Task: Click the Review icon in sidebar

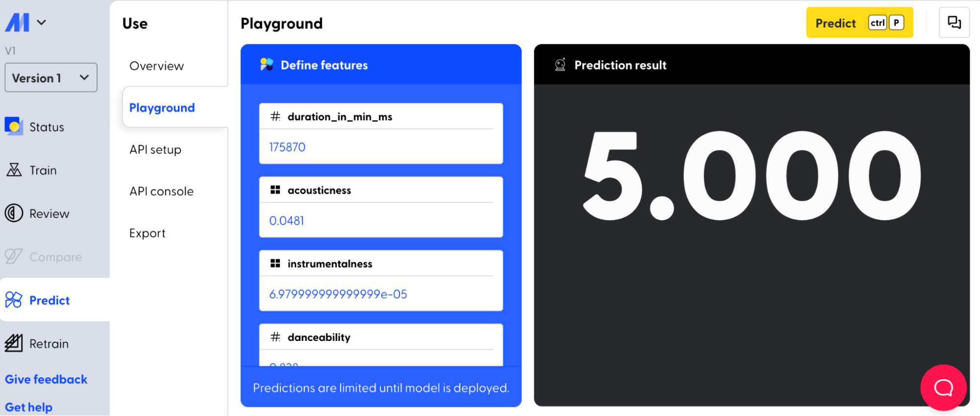Action: coord(14,213)
